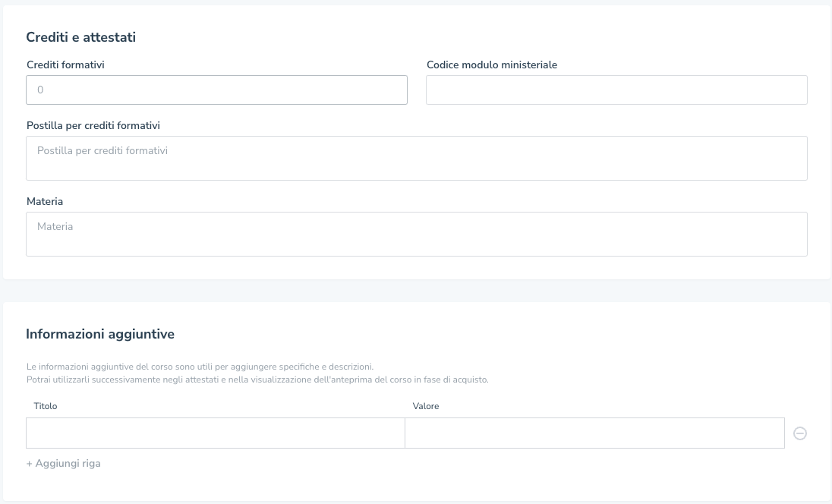The width and height of the screenshot is (832, 504).
Task: Click the Codice modulo ministeriale label
Action: coord(491,65)
